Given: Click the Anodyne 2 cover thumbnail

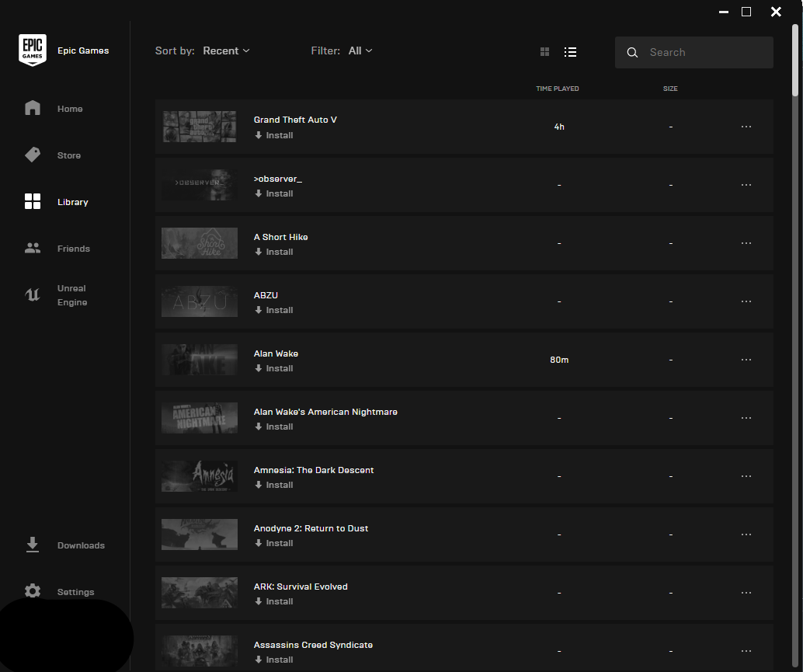Looking at the screenshot, I should [x=200, y=534].
